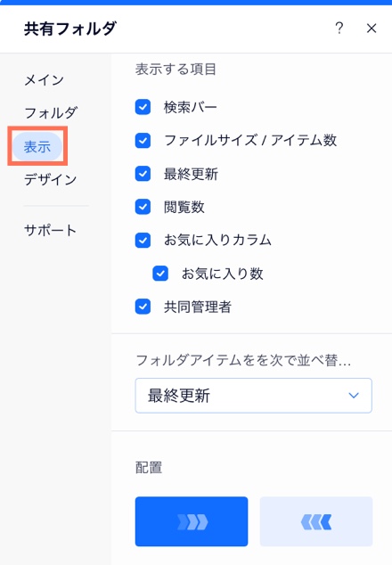Switch to the メイン tab

(x=44, y=80)
